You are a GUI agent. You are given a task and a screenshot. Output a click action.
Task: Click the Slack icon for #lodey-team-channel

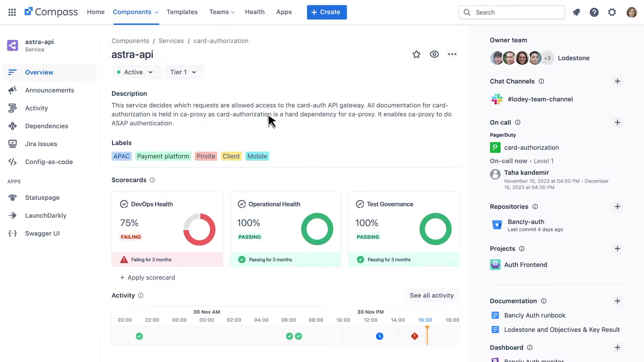coord(497,99)
